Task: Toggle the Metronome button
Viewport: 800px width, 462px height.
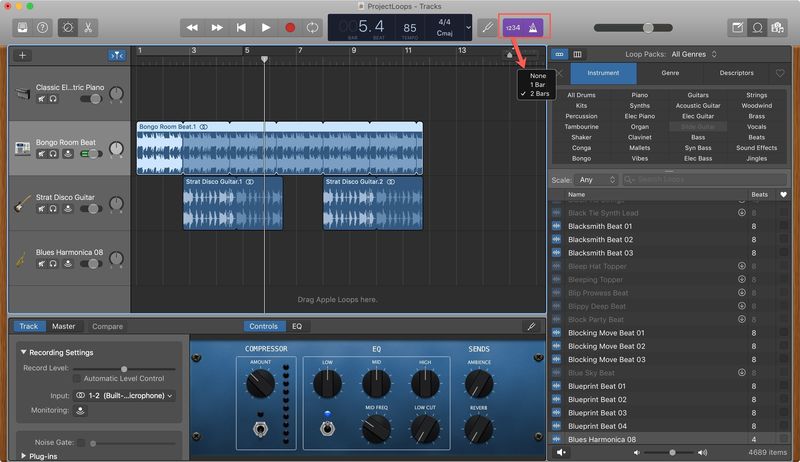Action: tap(533, 28)
